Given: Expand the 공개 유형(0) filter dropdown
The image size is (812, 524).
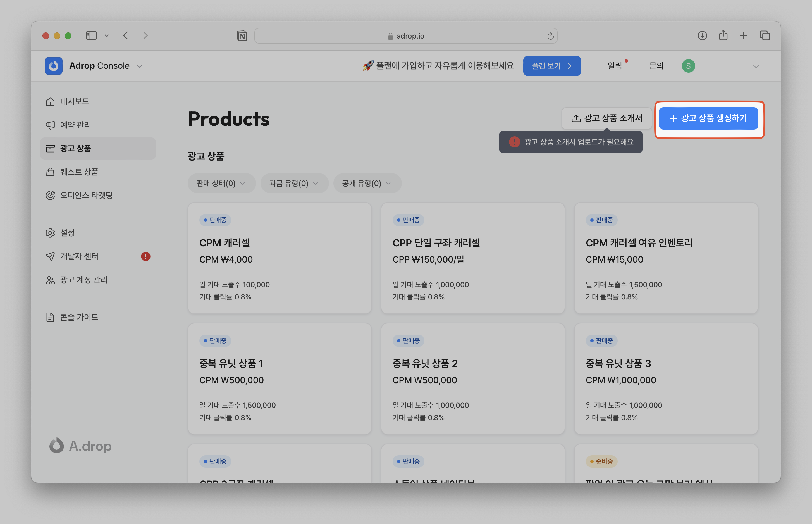Looking at the screenshot, I should pyautogui.click(x=367, y=184).
